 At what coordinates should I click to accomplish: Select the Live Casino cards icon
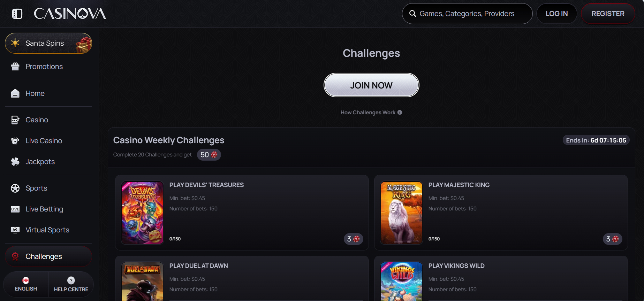click(15, 141)
